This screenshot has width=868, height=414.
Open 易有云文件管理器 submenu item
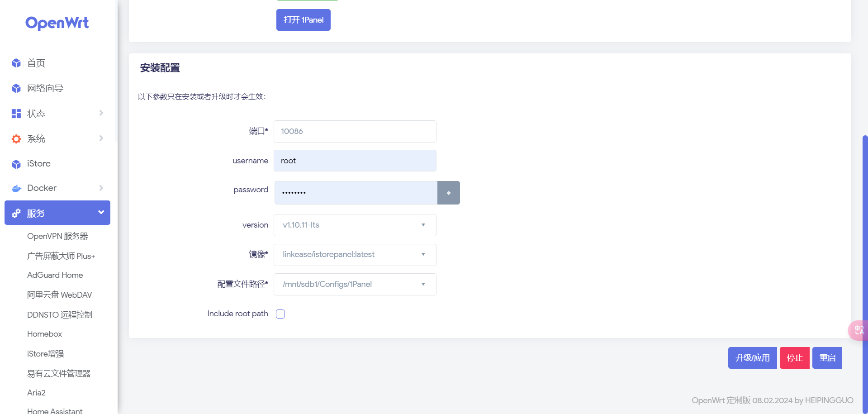[x=59, y=374]
